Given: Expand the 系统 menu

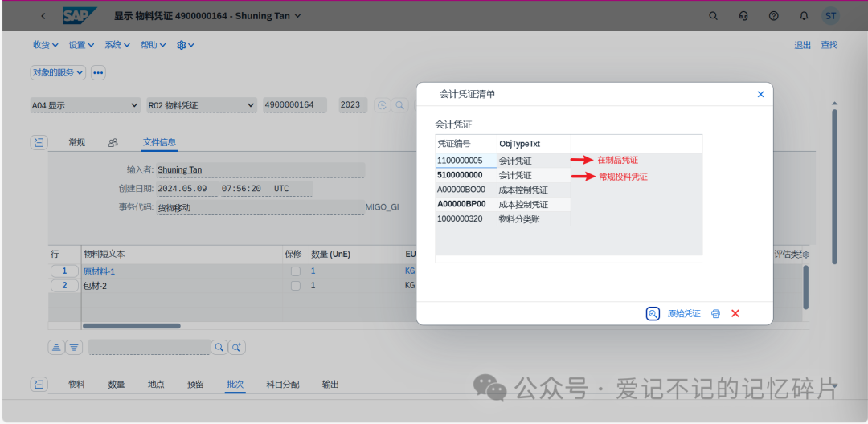Looking at the screenshot, I should pyautogui.click(x=117, y=45).
